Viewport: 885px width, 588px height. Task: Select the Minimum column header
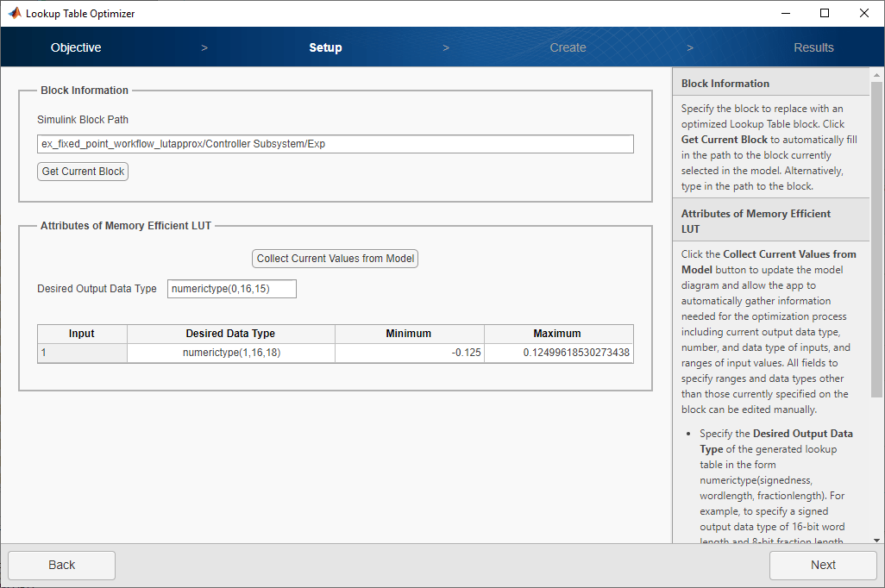409,334
